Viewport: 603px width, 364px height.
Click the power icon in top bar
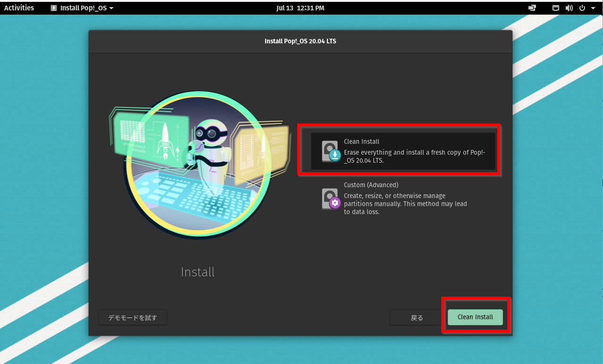[582, 8]
